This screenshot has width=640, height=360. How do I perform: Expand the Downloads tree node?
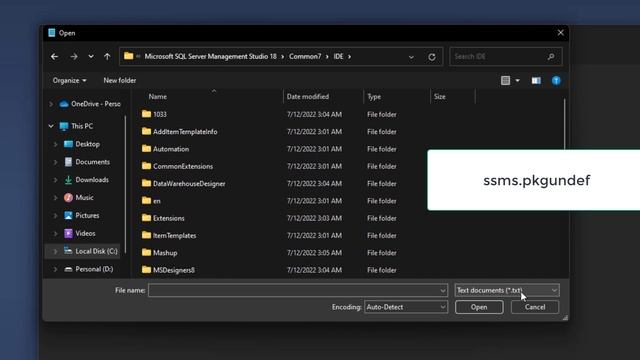coord(56,180)
